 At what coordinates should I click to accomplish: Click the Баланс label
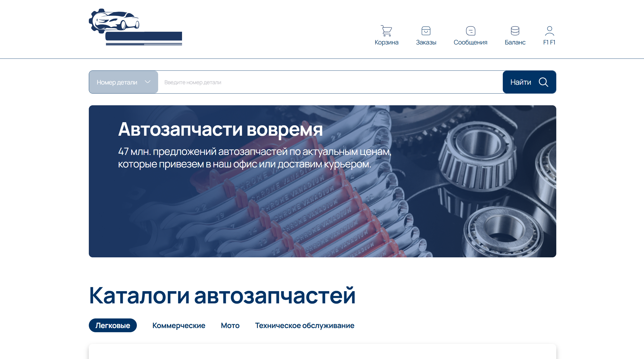pyautogui.click(x=515, y=42)
